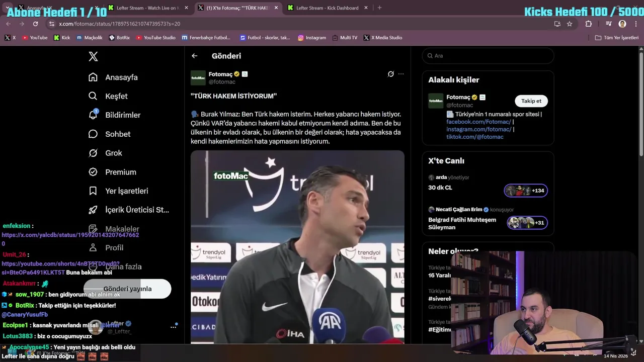Viewport: 644px width, 362px height.
Task: Open the X bookmark in bookmarks bar
Action: tap(10, 38)
